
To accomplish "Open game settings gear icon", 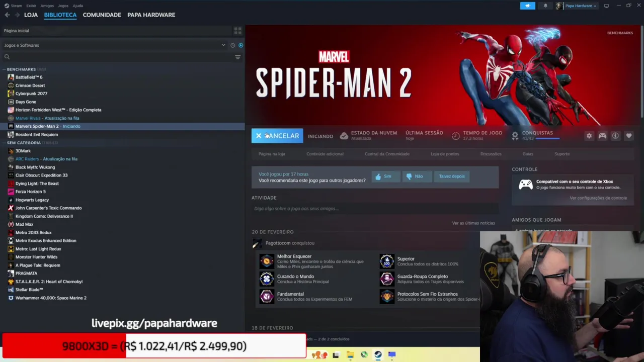I will point(589,136).
